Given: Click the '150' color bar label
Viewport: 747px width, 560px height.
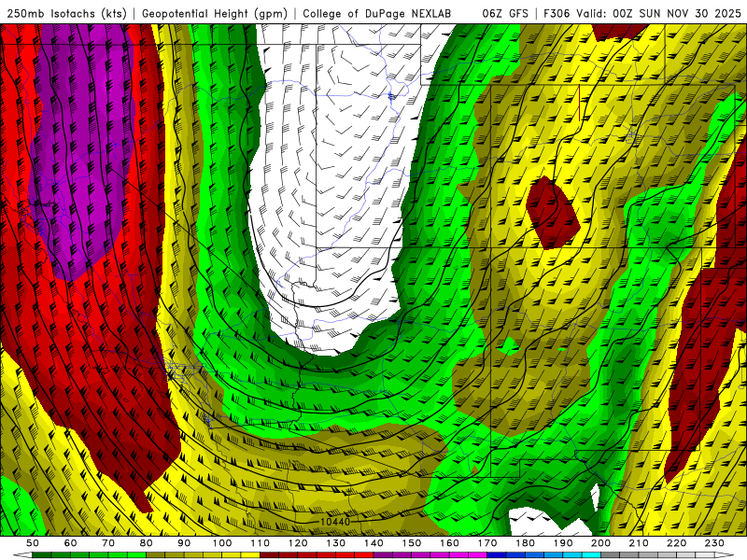Looking at the screenshot, I should (x=412, y=543).
